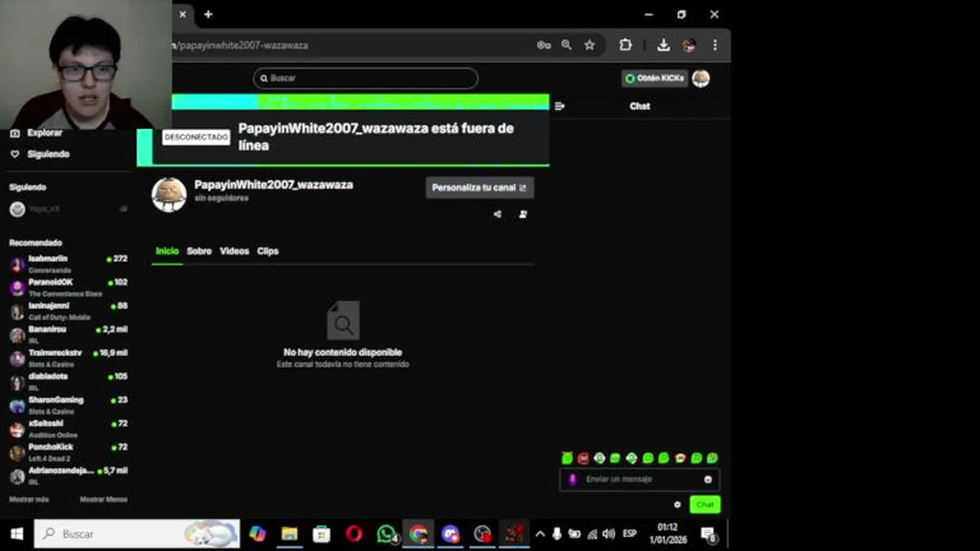Open recommended channel PonchoKick

pyautogui.click(x=68, y=452)
